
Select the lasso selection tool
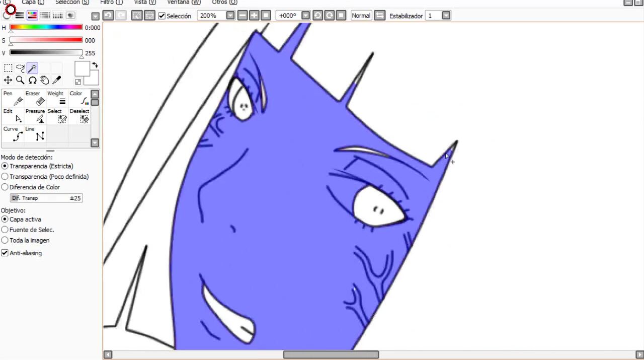pyautogui.click(x=20, y=68)
